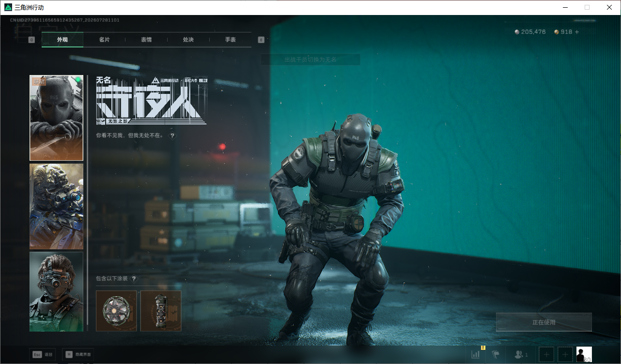Open help icon next to 包含以下涂装
This screenshot has width=621, height=364.
[134, 279]
